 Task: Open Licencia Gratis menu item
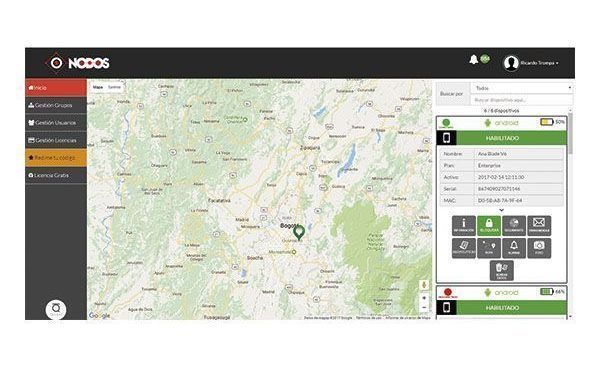[x=56, y=175]
